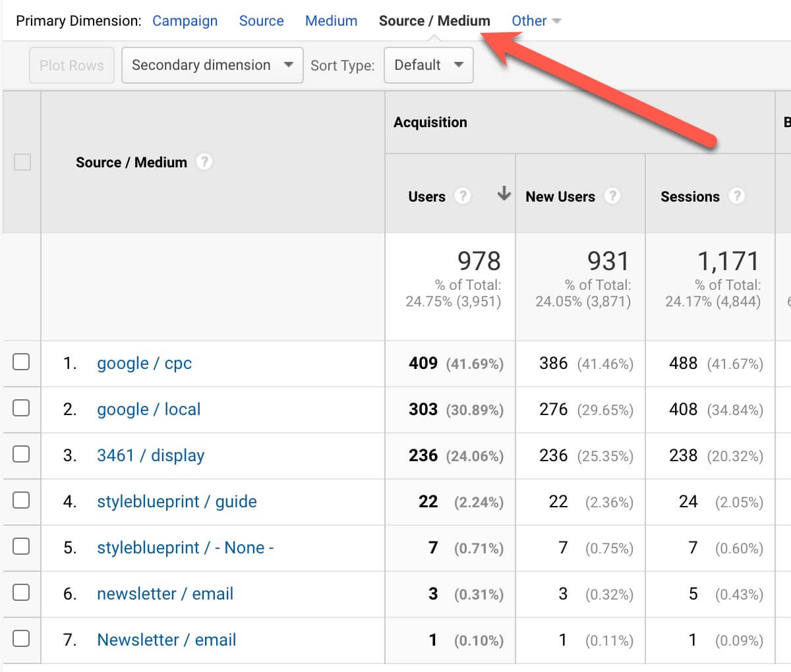Open help icon beside Sessions column
791x672 pixels.
click(x=737, y=196)
